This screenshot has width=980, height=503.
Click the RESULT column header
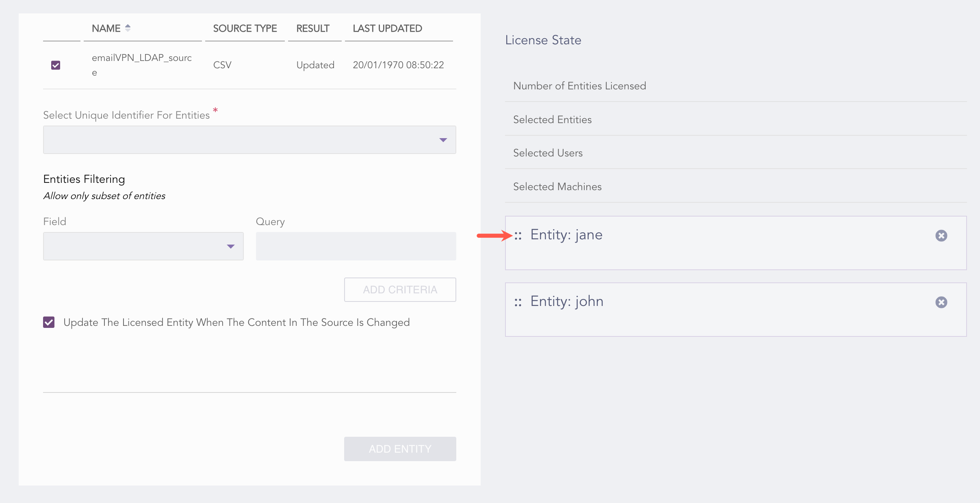(x=312, y=28)
